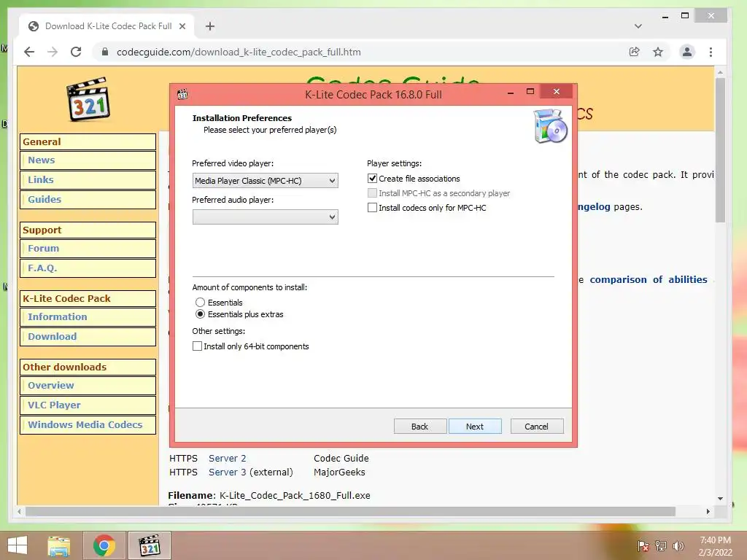Uncheck Create file associations

point(372,179)
